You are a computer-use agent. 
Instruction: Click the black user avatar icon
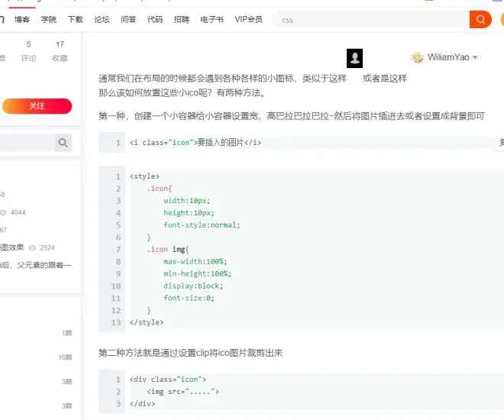click(354, 57)
